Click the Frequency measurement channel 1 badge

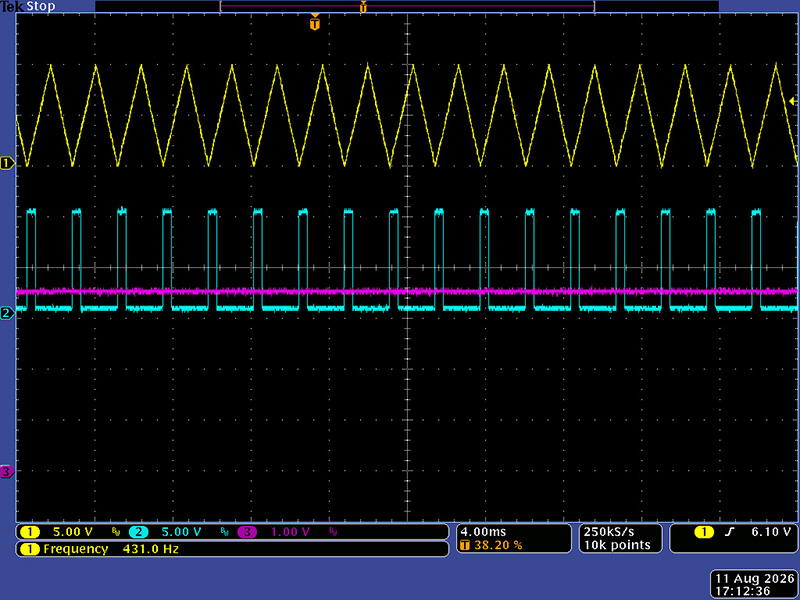coord(30,549)
